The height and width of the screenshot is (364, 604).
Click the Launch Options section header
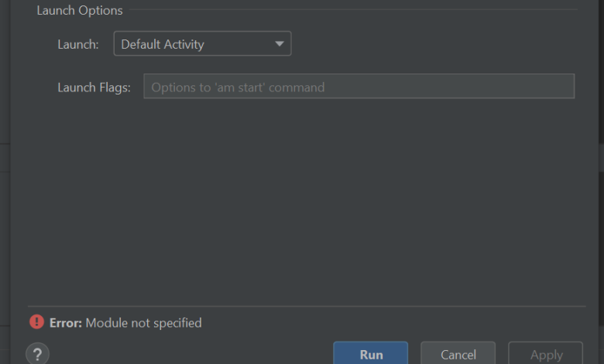click(80, 11)
